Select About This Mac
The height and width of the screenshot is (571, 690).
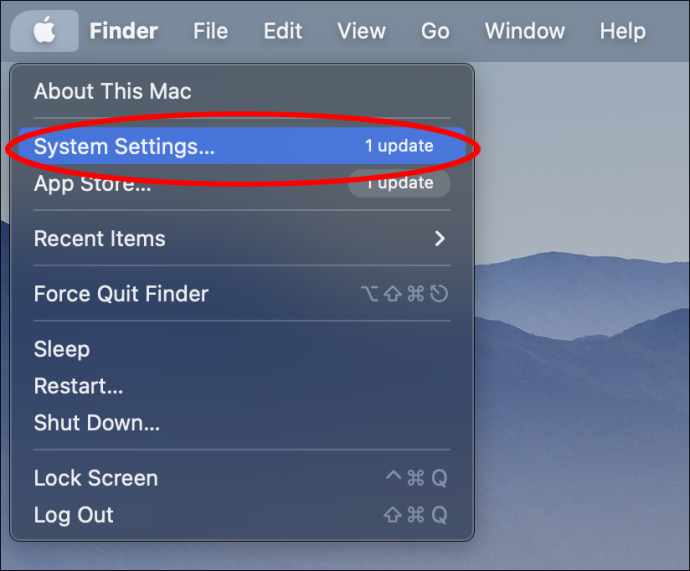pyautogui.click(x=242, y=92)
